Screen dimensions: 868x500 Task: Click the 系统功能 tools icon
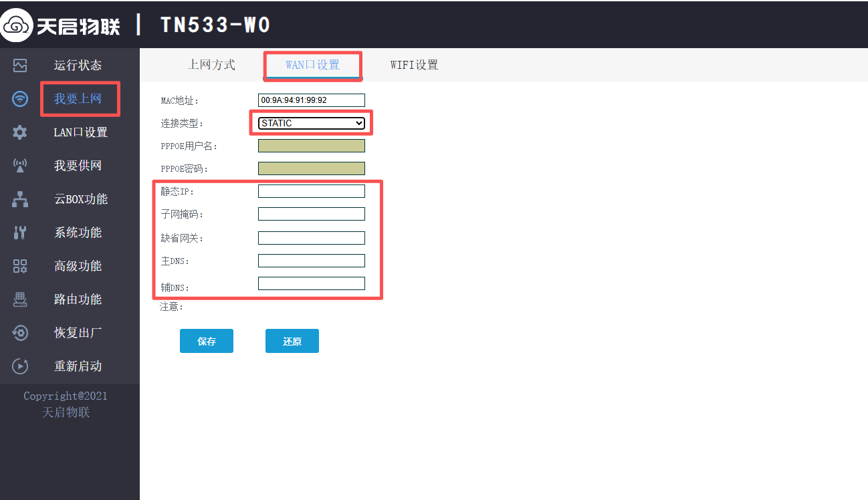tap(20, 233)
